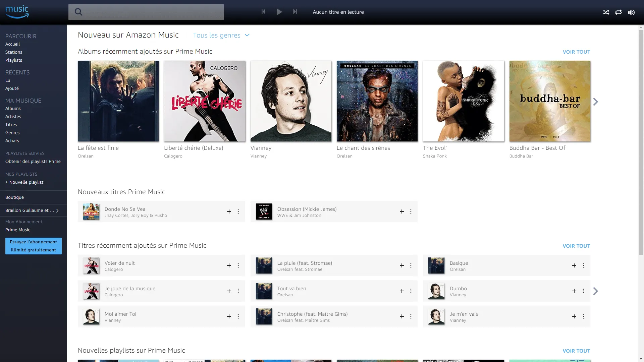Screen dimensions: 644x362
Task: Open Albums in Ma Musique
Action: [x=13, y=109]
